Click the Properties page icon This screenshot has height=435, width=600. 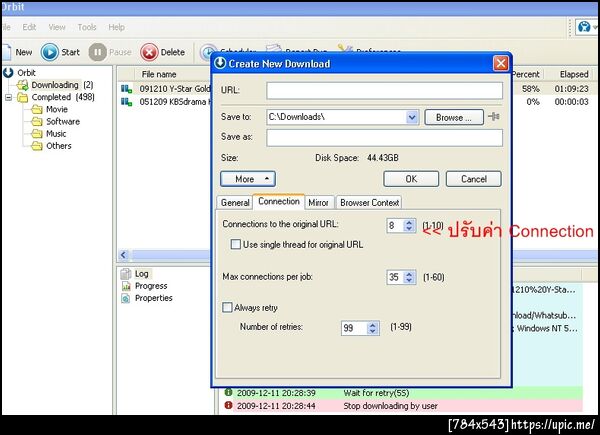pos(126,298)
